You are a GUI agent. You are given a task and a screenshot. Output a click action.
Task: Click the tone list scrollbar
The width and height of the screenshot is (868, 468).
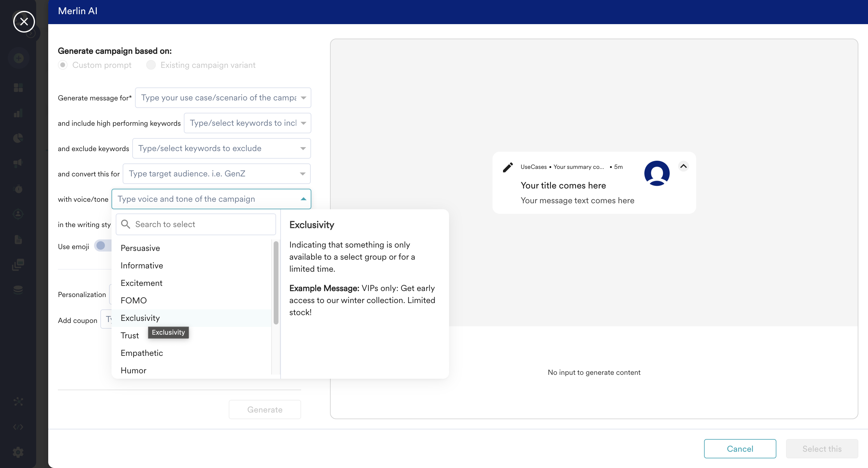click(276, 283)
